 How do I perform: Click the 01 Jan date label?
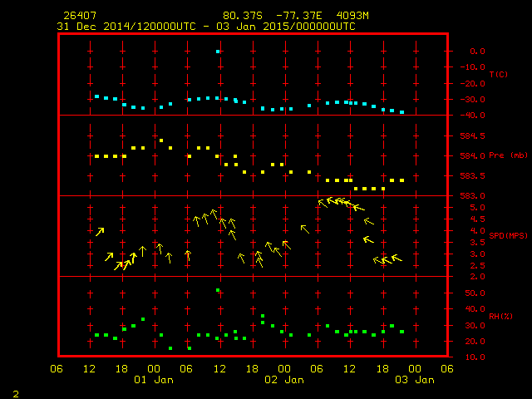(154, 380)
